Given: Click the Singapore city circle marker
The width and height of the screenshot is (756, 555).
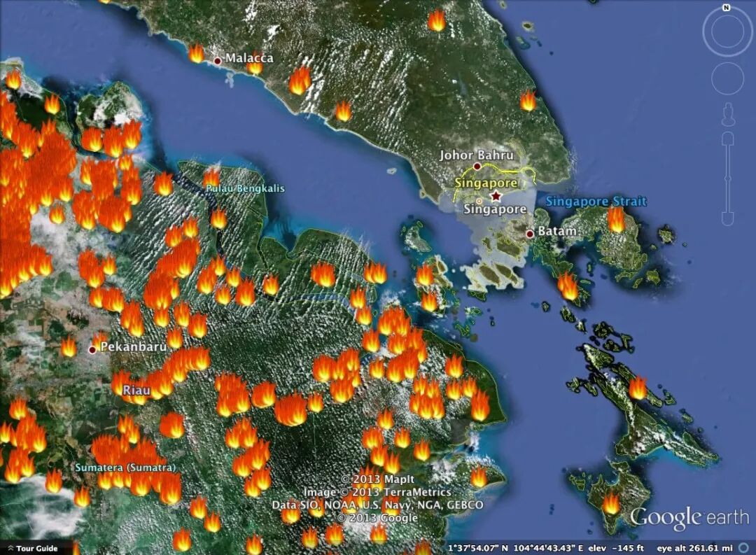Looking at the screenshot, I should point(479,201).
